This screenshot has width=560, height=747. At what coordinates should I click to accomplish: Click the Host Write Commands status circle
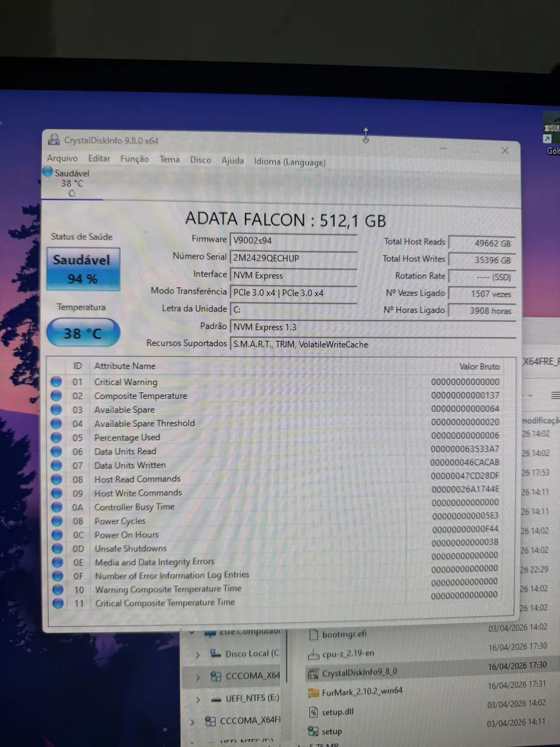tap(57, 493)
